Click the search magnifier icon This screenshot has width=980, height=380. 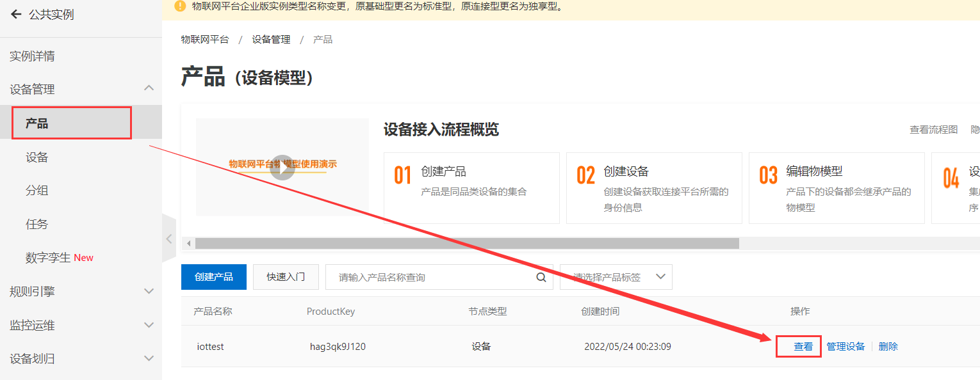click(541, 277)
